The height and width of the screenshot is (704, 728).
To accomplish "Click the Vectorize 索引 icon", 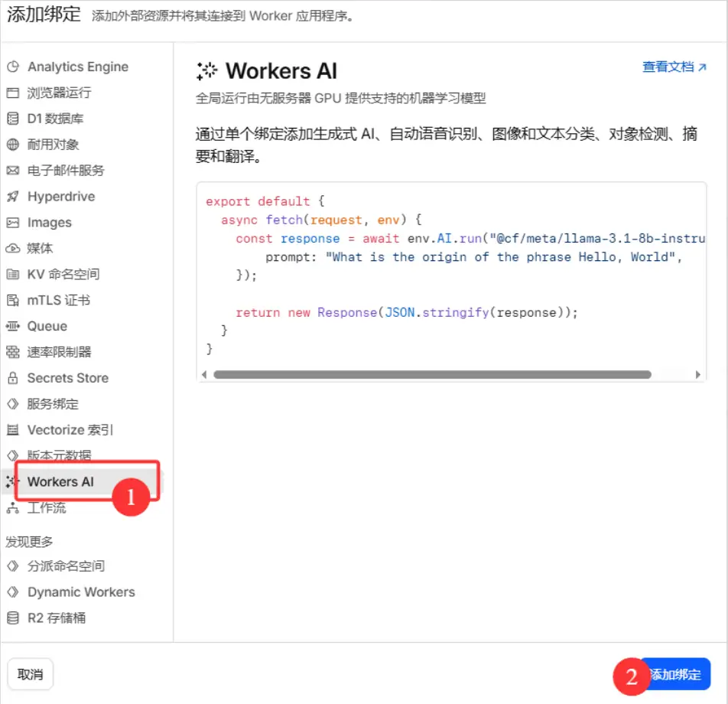I will click(x=13, y=430).
